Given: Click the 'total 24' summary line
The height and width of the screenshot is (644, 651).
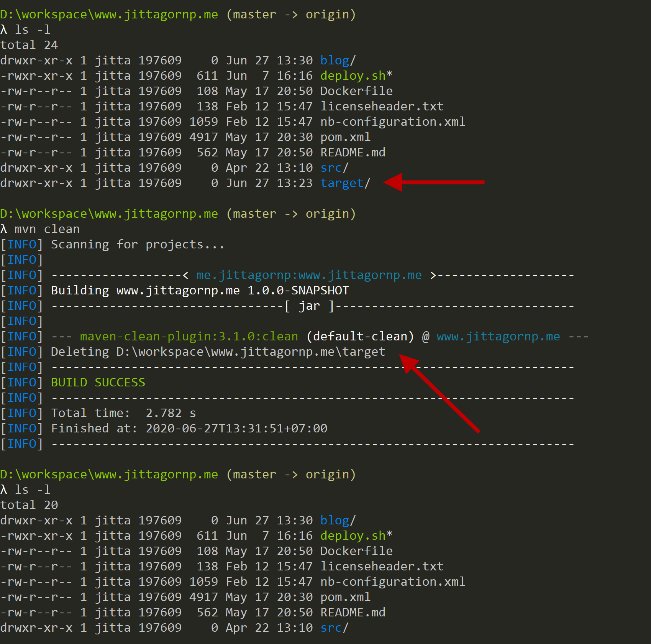Looking at the screenshot, I should (29, 45).
